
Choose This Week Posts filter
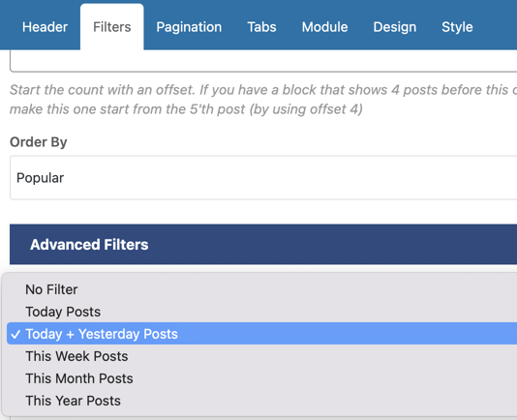tap(262, 356)
